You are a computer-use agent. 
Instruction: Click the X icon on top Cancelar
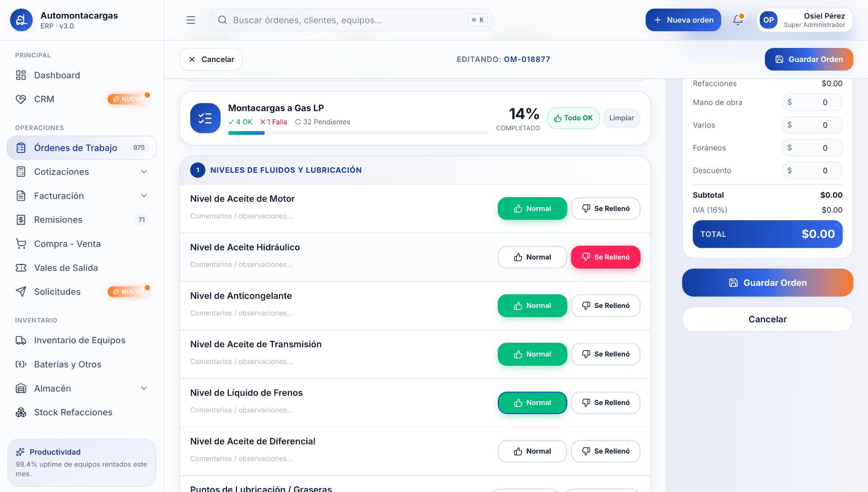pyautogui.click(x=192, y=59)
